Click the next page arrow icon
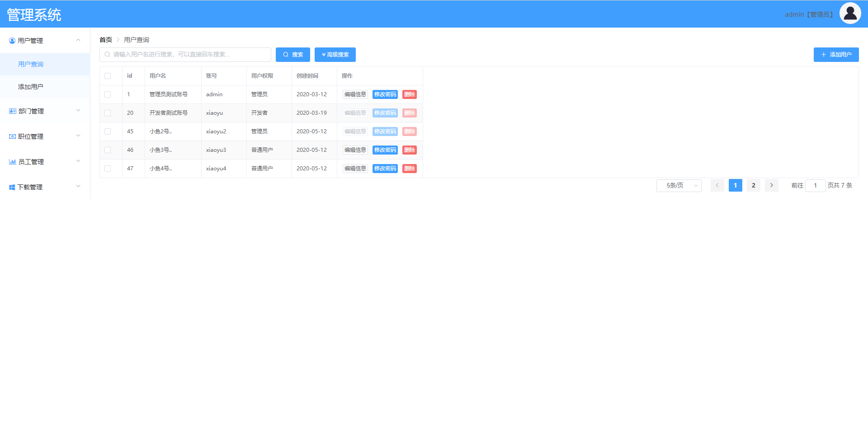The width and height of the screenshot is (868, 423). coord(771,185)
